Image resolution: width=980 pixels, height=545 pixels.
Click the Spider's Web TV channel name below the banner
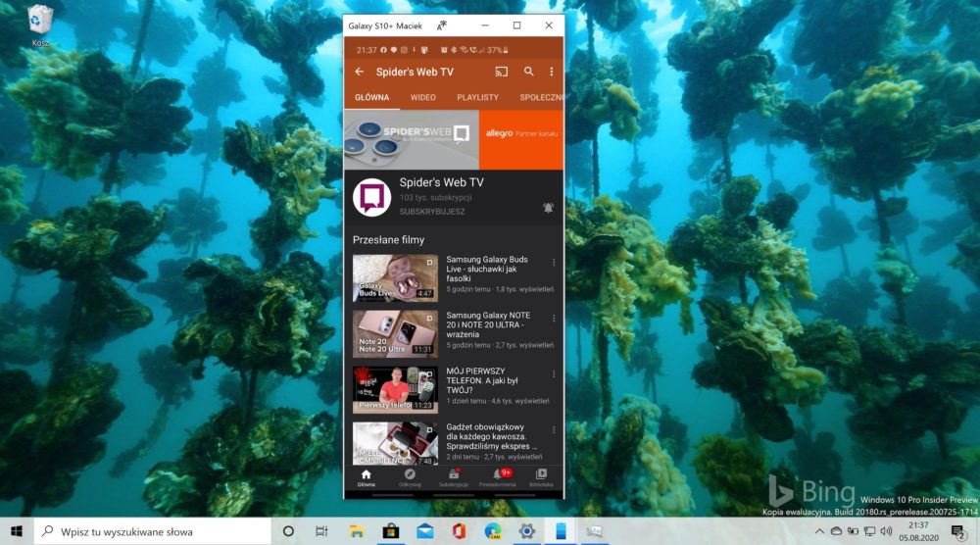coord(441,182)
